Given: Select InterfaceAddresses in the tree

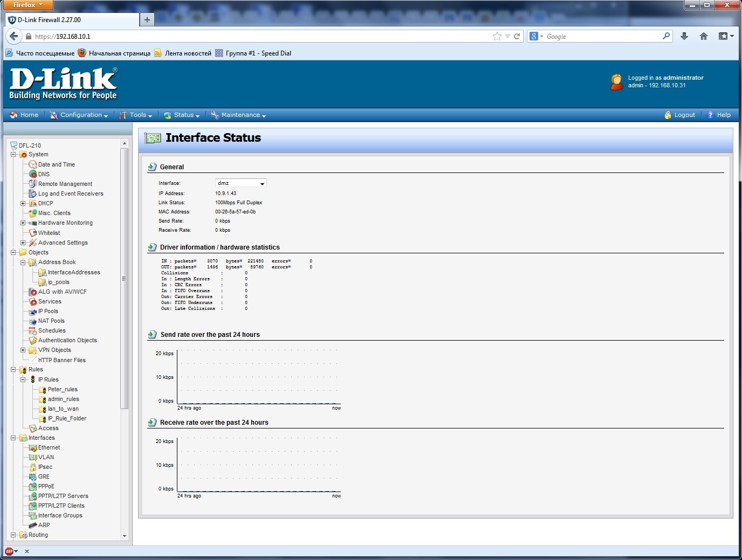Looking at the screenshot, I should 74,272.
